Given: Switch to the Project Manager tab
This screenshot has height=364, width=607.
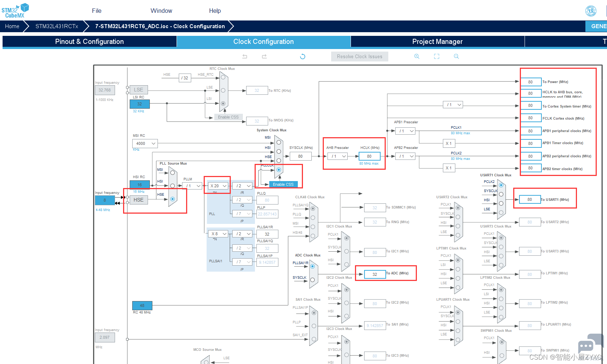Looking at the screenshot, I should 437,42.
